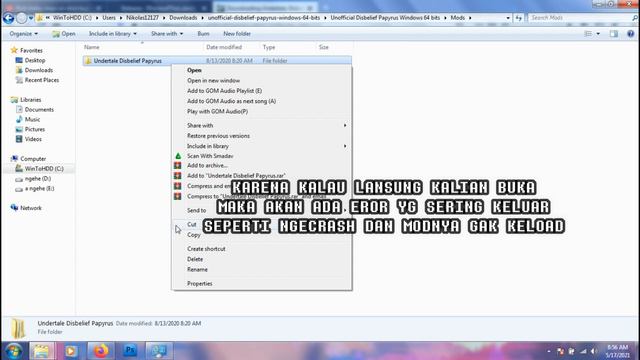Choose Open in new window
640x360 pixels.
pos(262,80)
